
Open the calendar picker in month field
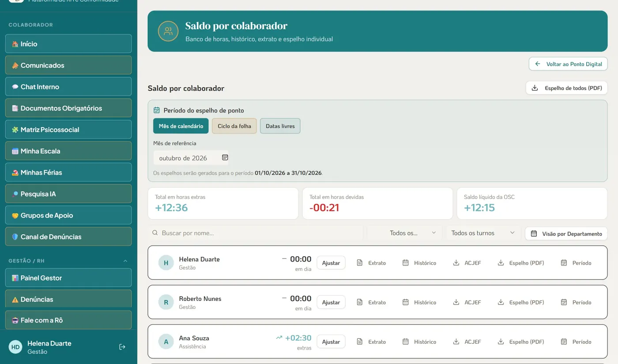click(225, 158)
